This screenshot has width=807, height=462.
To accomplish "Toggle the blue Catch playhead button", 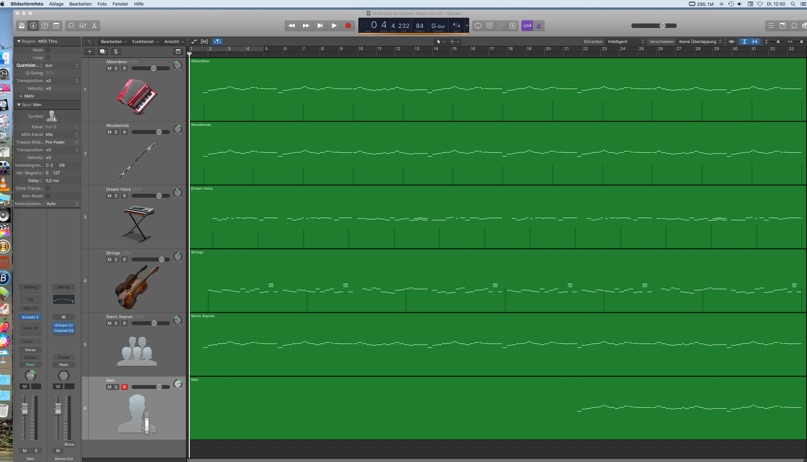I will click(x=217, y=41).
